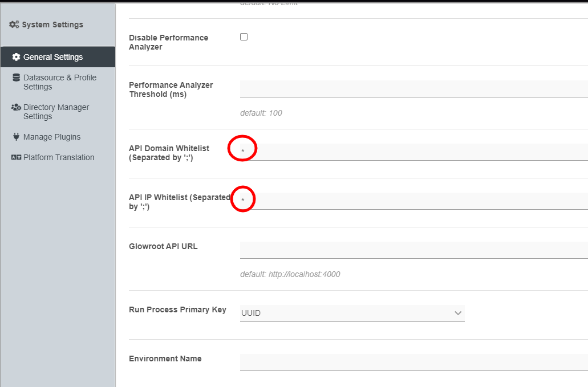The width and height of the screenshot is (588, 387).
Task: Open Directory Manager Settings page
Action: coord(56,112)
